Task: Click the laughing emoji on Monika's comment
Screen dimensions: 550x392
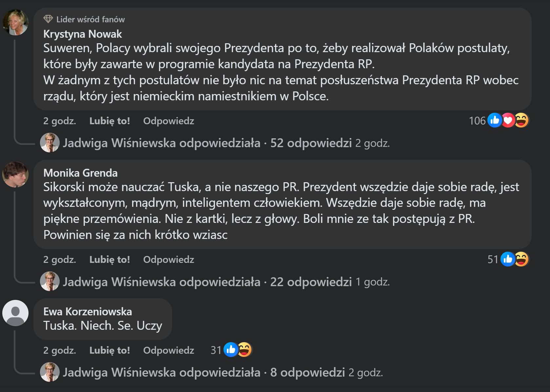Action: pyautogui.click(x=521, y=259)
